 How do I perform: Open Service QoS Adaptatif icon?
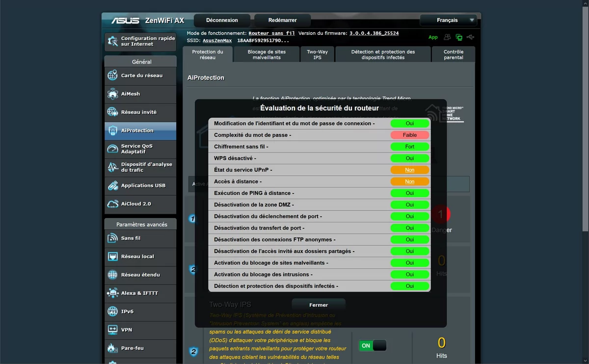pos(113,149)
